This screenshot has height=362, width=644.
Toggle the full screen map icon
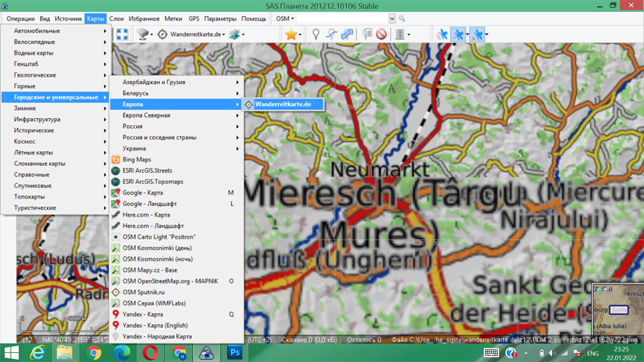(122, 34)
